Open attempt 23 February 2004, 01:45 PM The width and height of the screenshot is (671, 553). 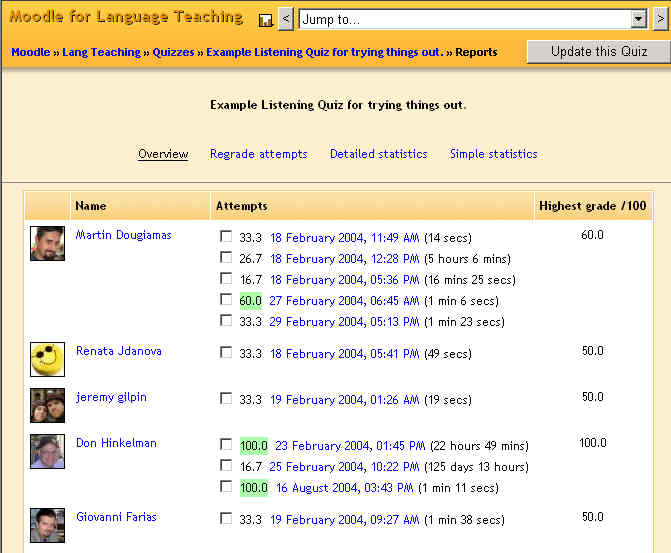point(350,446)
